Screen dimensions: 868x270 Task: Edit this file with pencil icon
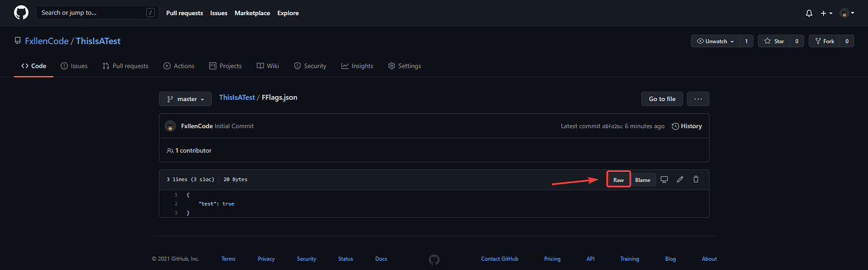click(x=680, y=180)
